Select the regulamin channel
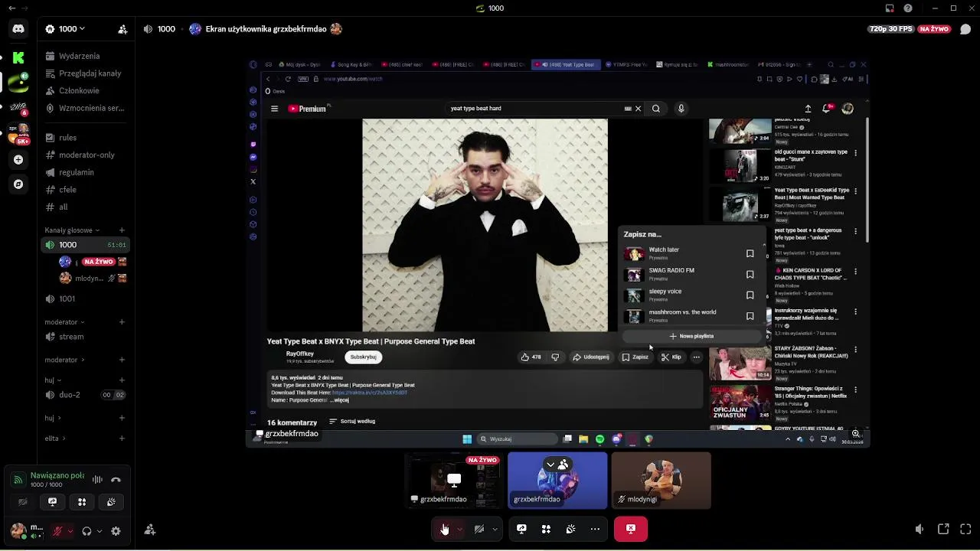 tap(85, 172)
